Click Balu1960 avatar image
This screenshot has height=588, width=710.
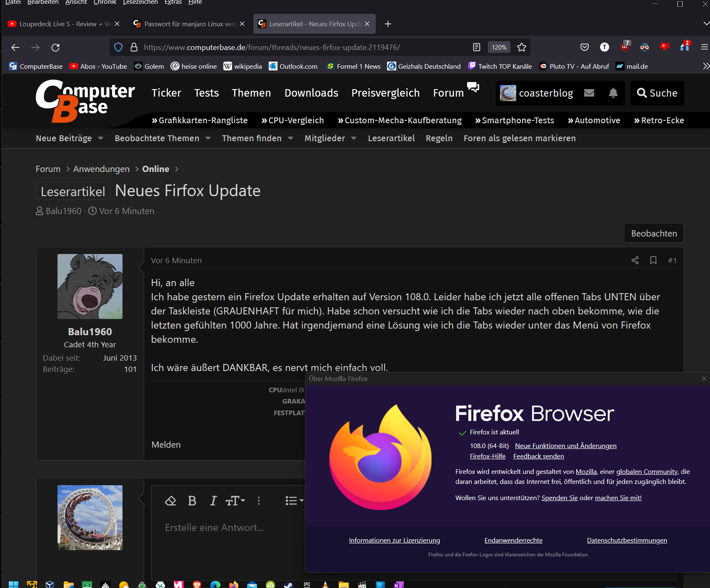coord(90,287)
